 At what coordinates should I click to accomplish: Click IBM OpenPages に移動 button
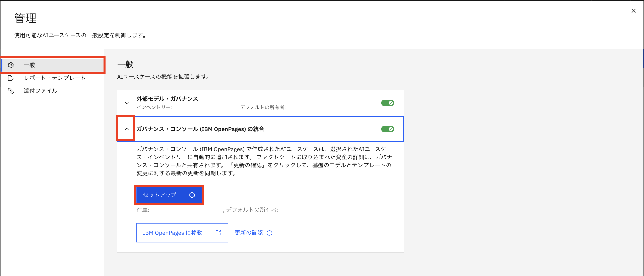click(173, 233)
